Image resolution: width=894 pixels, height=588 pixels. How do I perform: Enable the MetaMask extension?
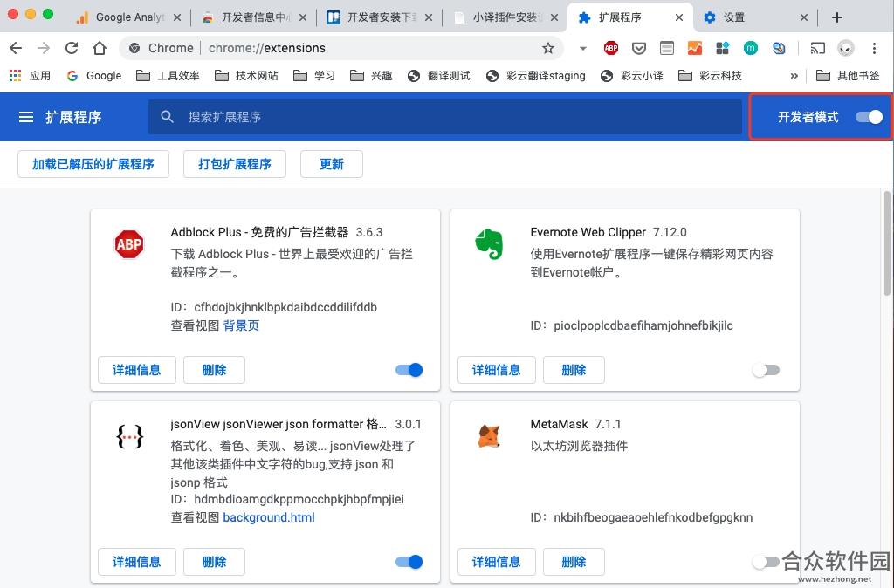(x=766, y=562)
